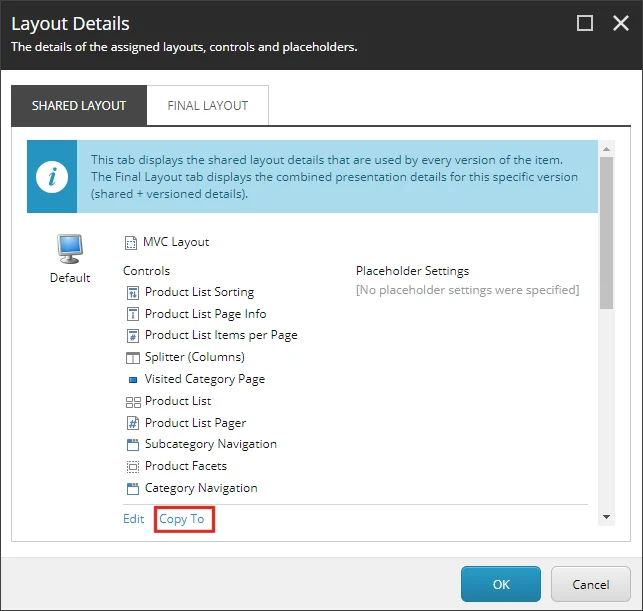Click the 'Product List Page Info' control name
The image size is (643, 611).
click(x=205, y=314)
